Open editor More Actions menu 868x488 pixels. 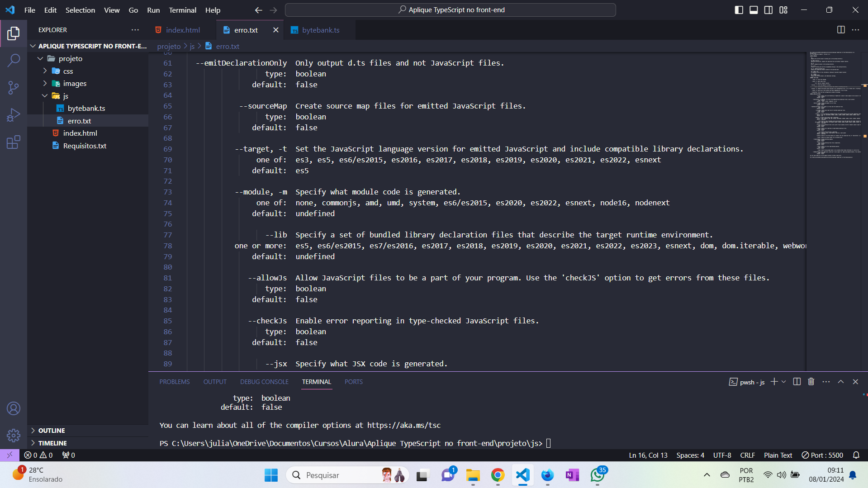pos(855,30)
